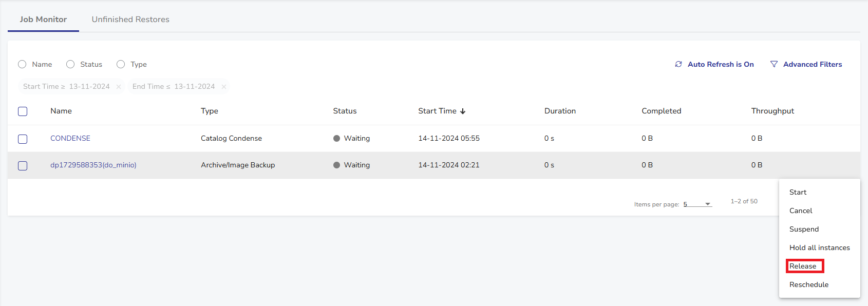The height and width of the screenshot is (306, 868).
Task: Select the Type radio button
Action: click(x=121, y=64)
